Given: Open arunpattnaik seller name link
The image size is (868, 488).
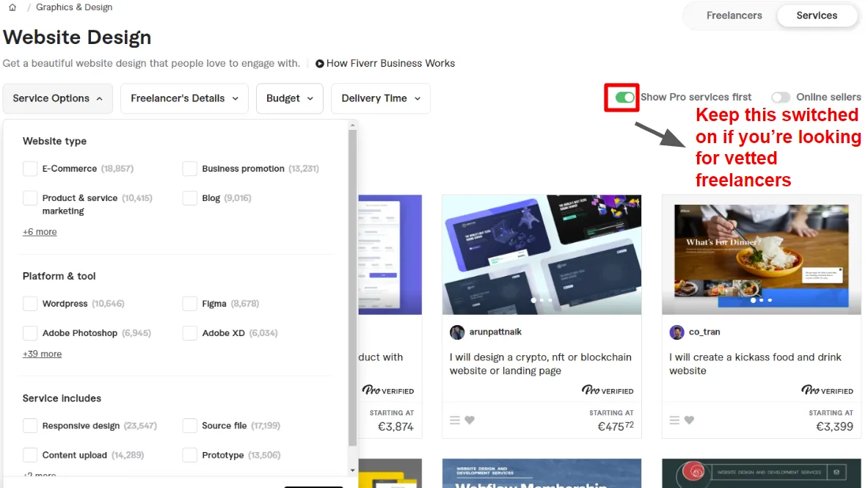Looking at the screenshot, I should [495, 332].
